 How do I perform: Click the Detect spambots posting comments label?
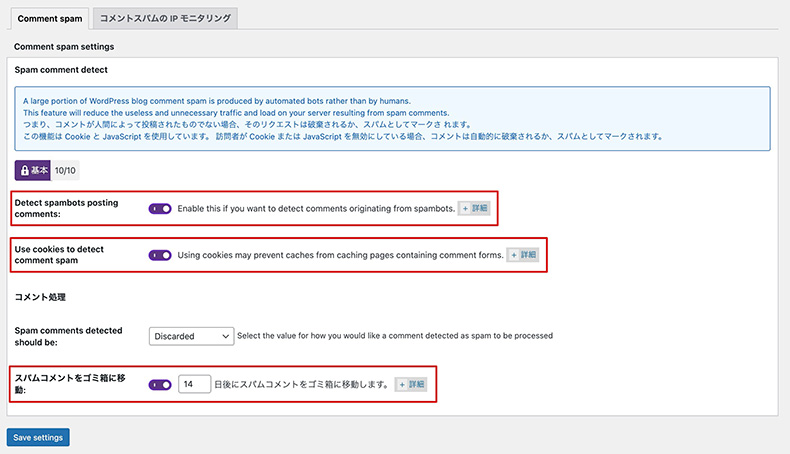coord(66,208)
